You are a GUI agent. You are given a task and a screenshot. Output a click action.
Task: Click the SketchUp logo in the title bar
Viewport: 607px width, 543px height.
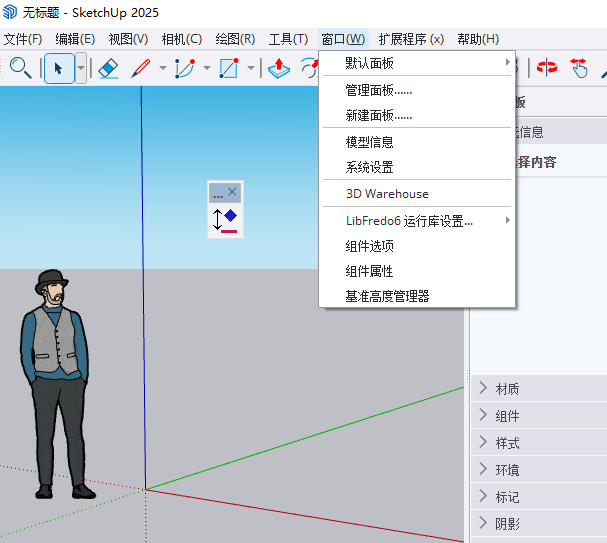tap(10, 12)
